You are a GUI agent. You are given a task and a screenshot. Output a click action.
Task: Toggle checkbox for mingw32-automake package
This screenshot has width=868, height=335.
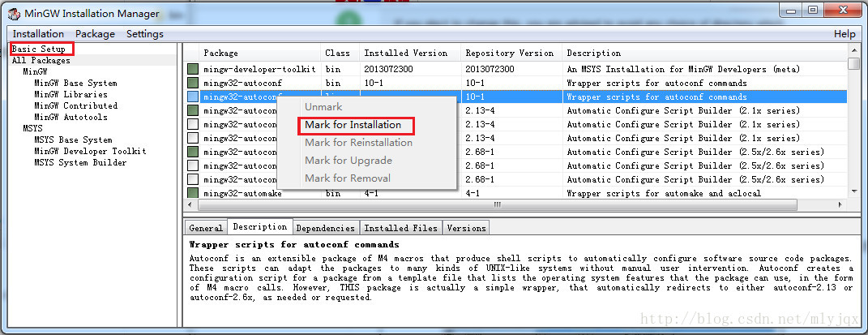click(x=193, y=193)
